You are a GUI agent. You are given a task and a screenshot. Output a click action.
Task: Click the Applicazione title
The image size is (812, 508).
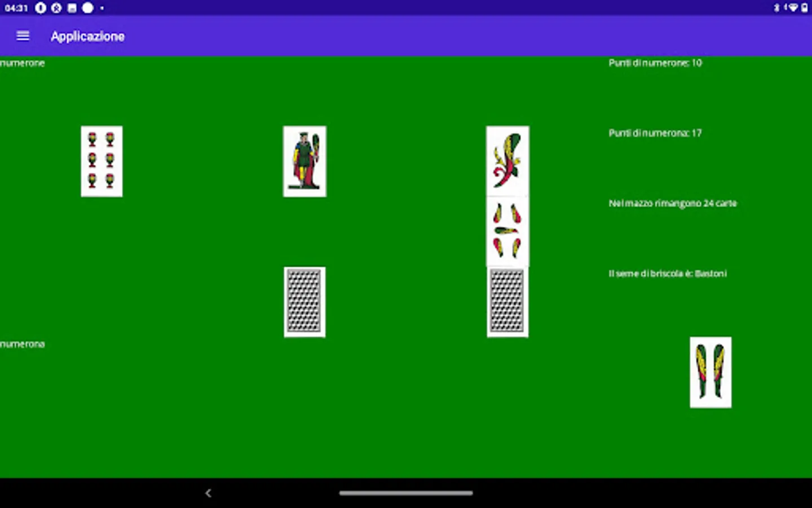click(x=87, y=36)
